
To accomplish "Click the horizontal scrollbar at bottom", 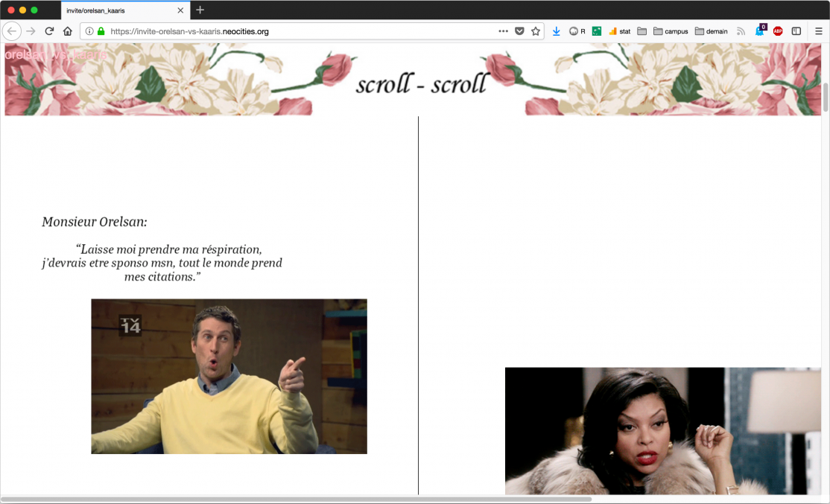I will [298, 499].
